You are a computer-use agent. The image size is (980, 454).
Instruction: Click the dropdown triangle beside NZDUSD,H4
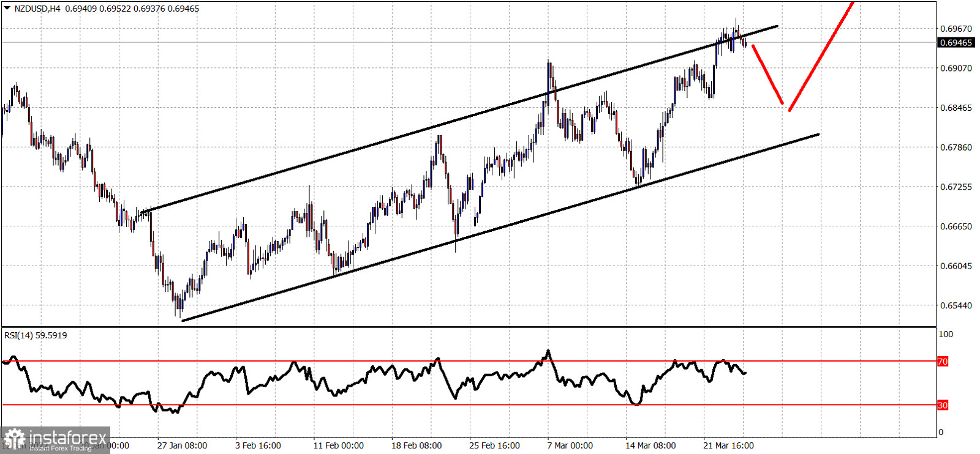pyautogui.click(x=7, y=9)
